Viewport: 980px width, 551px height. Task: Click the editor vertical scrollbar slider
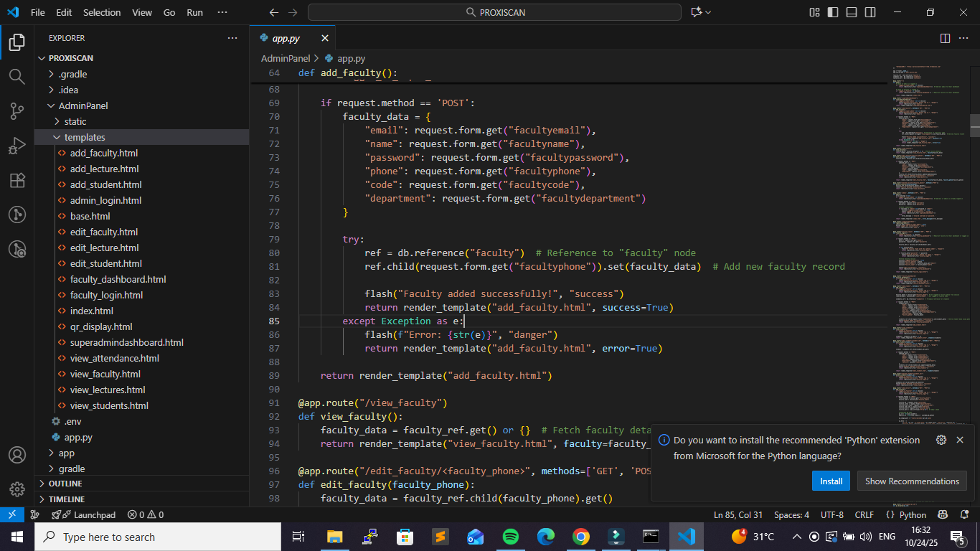(x=974, y=126)
